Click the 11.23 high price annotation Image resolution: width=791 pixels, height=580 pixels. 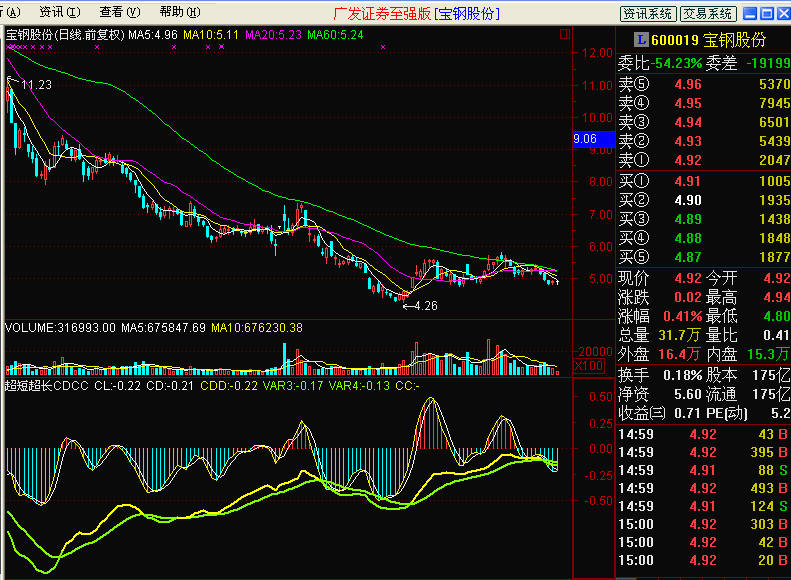pos(36,85)
